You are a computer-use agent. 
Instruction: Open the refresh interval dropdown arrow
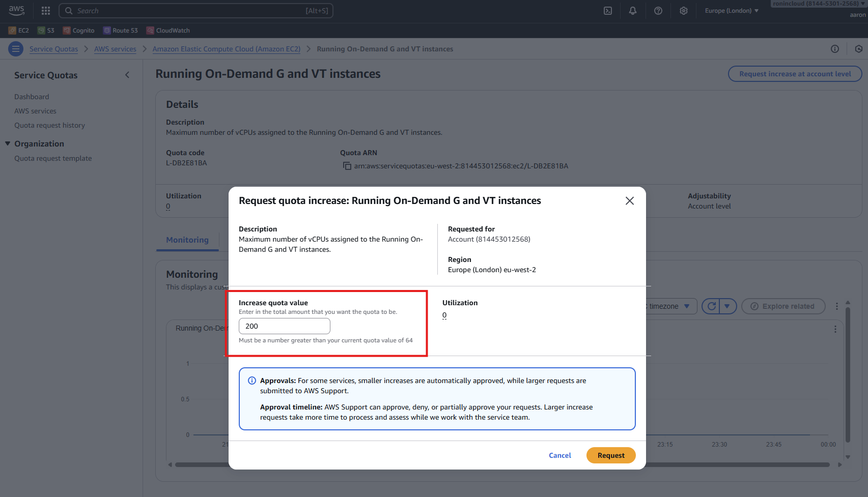727,306
